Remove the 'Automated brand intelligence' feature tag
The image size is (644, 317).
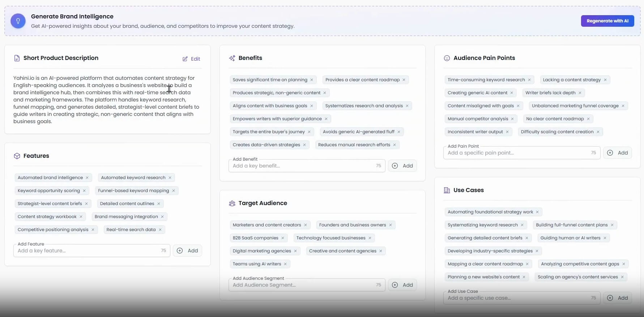(87, 178)
